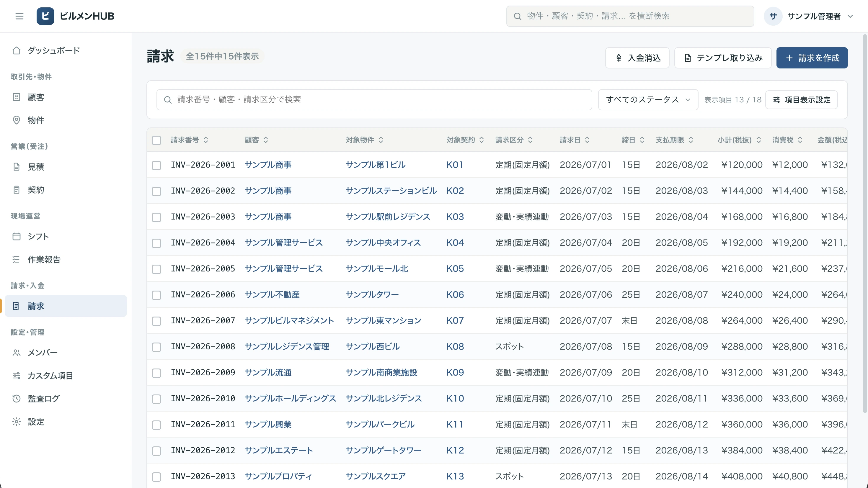Sort by 請求区分 column header
868x488 pixels.
[514, 140]
